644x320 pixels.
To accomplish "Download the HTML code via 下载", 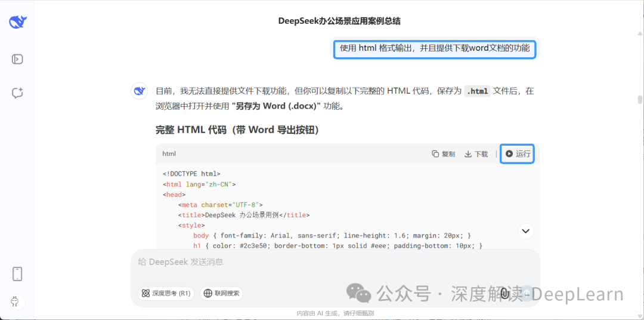I will 476,154.
